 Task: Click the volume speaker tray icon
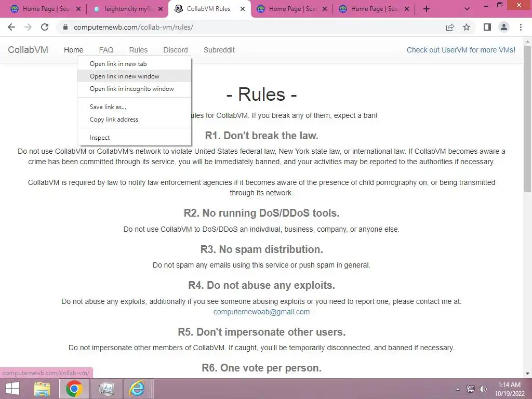coord(483,389)
